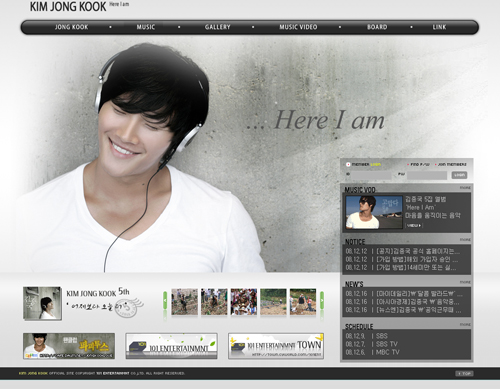Open the 101 ENTERTAINMNT TOWN banner

tap(276, 346)
